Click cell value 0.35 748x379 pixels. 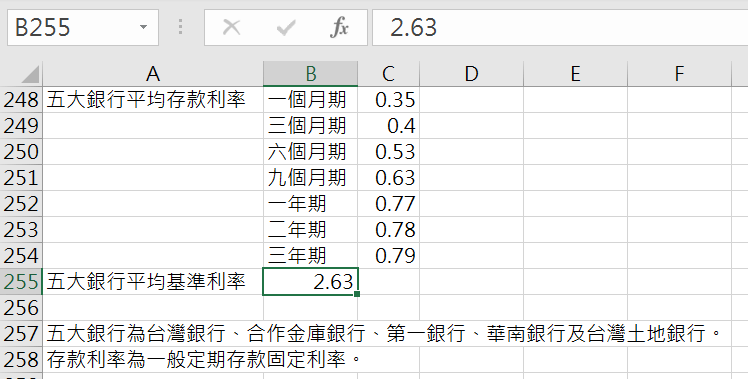pos(388,100)
